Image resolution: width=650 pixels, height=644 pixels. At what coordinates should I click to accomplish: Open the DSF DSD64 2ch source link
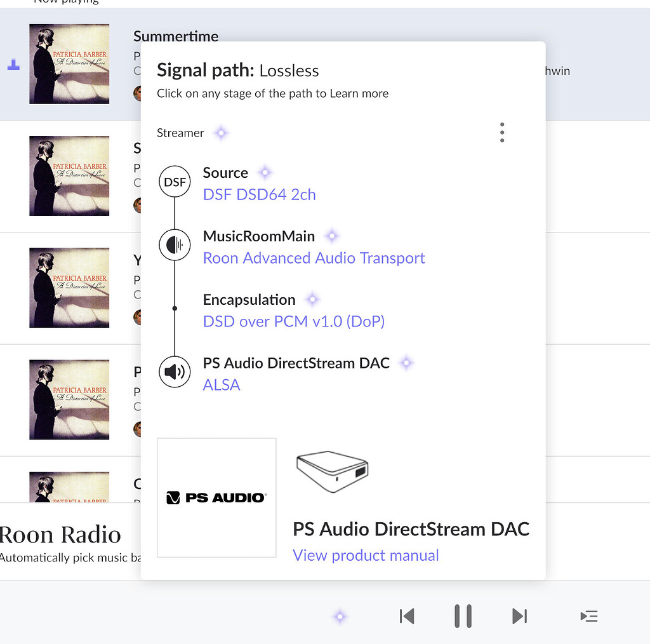(259, 194)
